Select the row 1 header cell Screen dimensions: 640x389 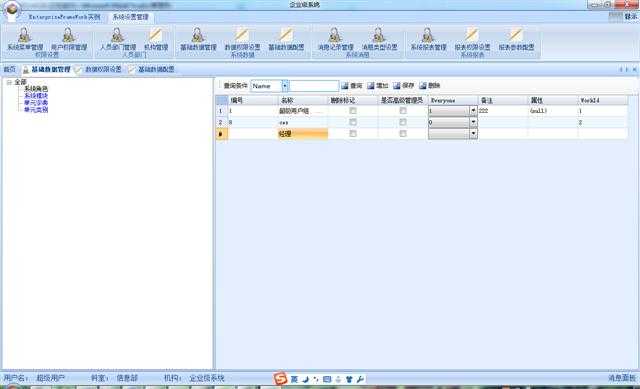tap(222, 111)
